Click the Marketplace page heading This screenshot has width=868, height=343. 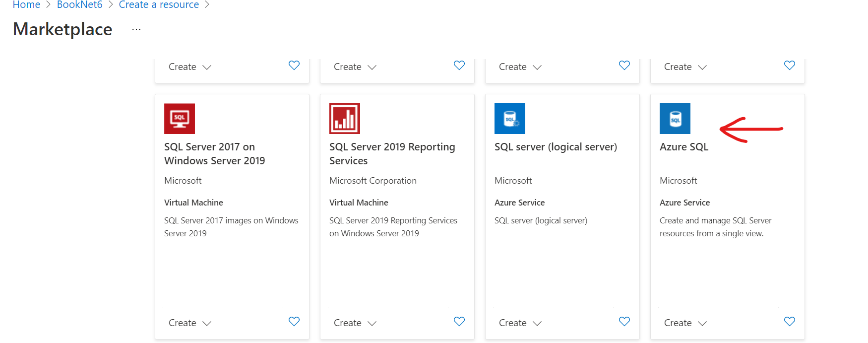pyautogui.click(x=62, y=29)
